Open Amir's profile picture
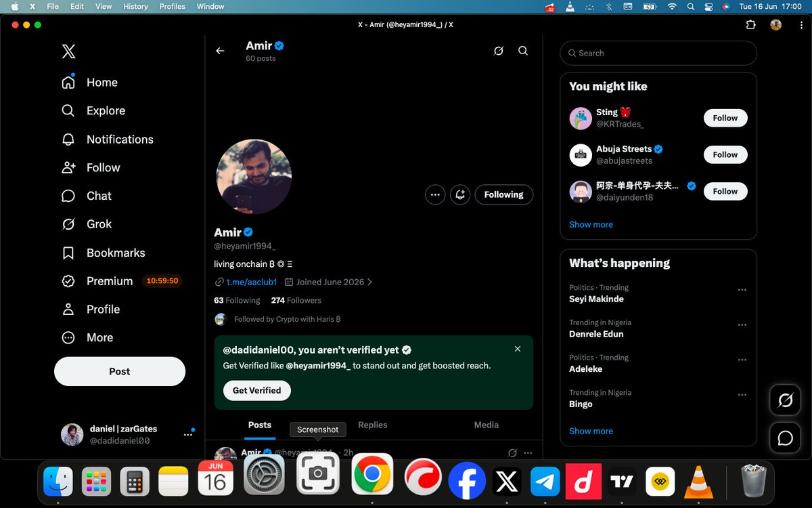Viewport: 812px width, 508px height. (x=254, y=177)
